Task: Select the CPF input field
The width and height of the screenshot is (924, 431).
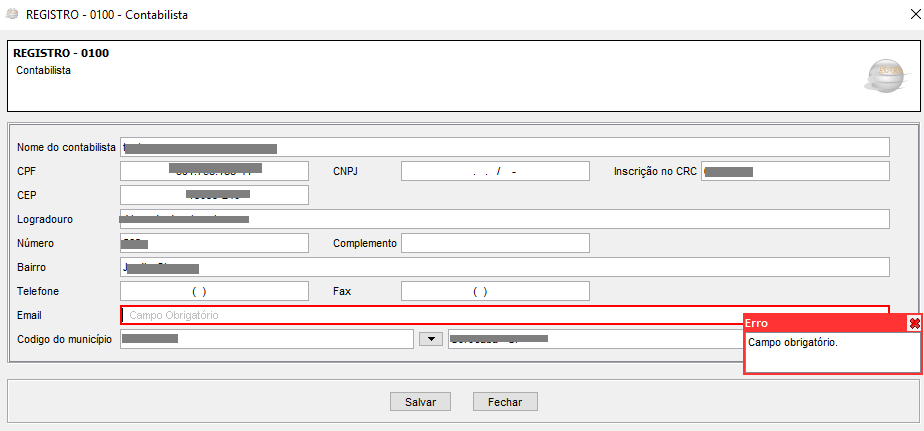Action: pyautogui.click(x=214, y=171)
